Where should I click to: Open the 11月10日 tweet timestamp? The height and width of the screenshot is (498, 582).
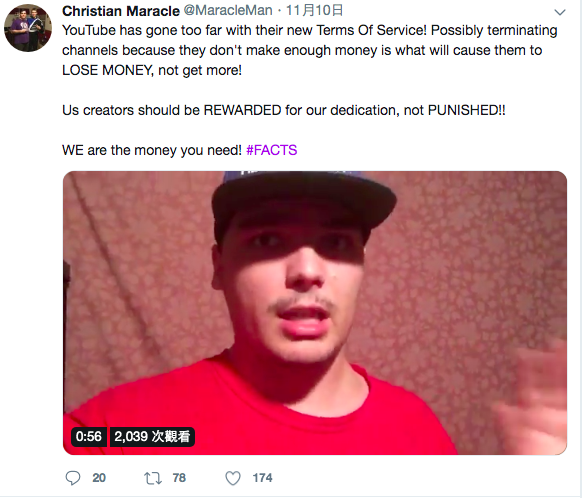pyautogui.click(x=314, y=11)
